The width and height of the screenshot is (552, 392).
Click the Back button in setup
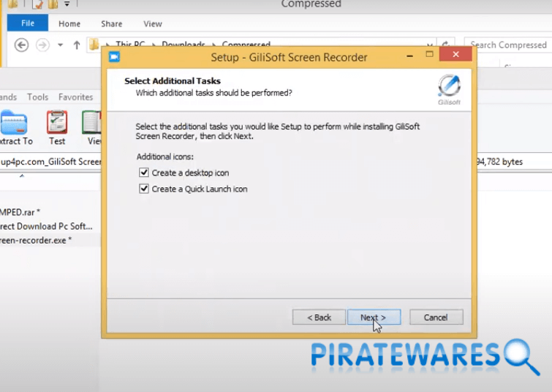[319, 317]
